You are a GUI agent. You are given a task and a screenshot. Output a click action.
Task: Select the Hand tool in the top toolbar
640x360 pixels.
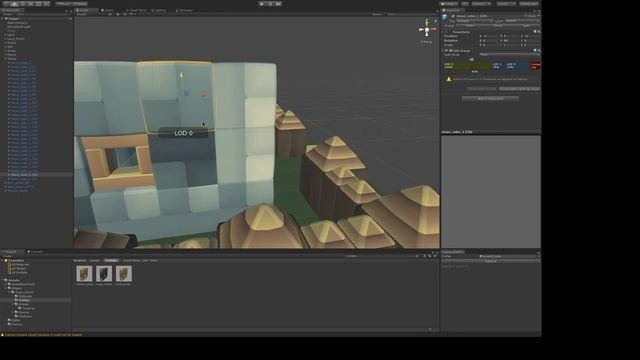click(x=7, y=4)
